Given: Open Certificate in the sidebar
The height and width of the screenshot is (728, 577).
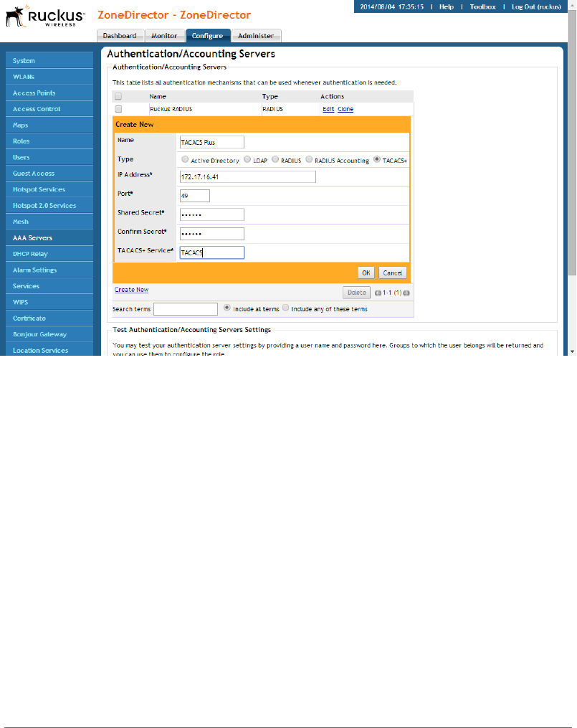Looking at the screenshot, I should pyautogui.click(x=49, y=318).
